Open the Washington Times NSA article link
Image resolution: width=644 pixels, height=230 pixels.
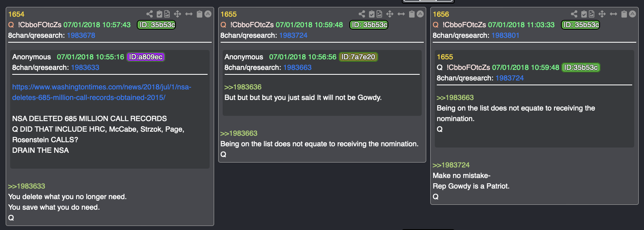pyautogui.click(x=102, y=92)
